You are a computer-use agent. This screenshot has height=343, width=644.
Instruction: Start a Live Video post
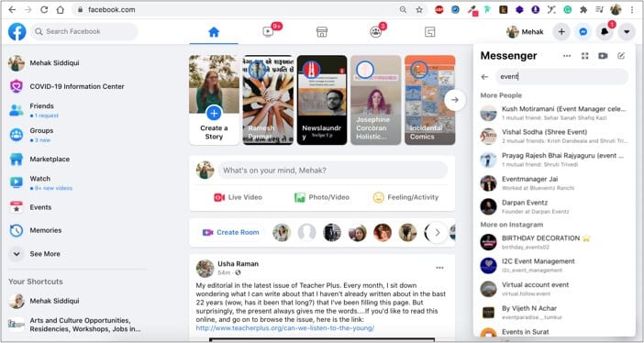tap(238, 197)
